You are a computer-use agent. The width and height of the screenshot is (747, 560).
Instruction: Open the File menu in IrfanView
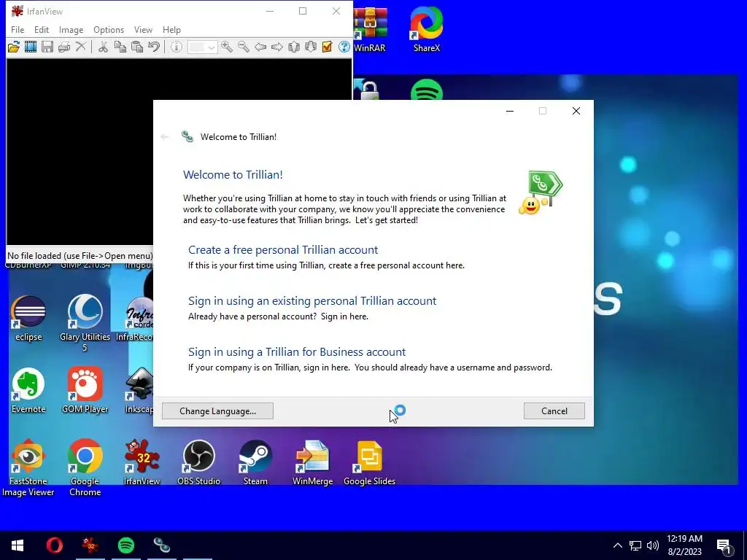[18, 29]
